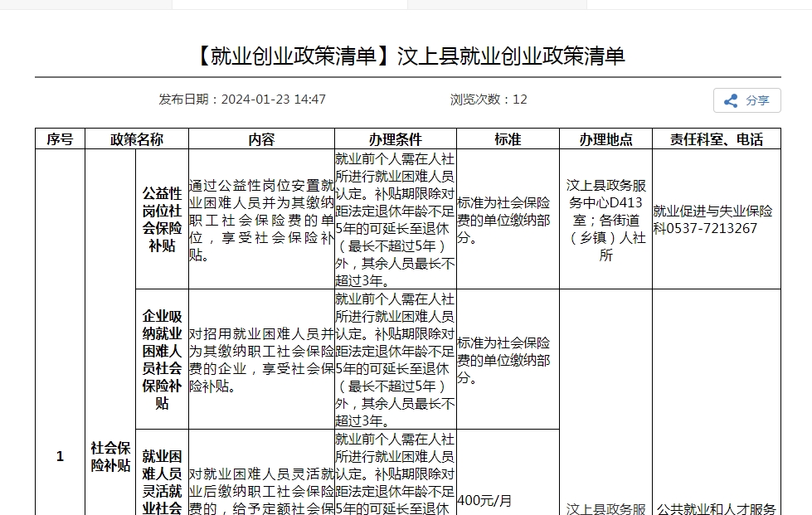Click the 公益性岗位社会保险补贴 policy cell
The image size is (812, 515).
162,220
